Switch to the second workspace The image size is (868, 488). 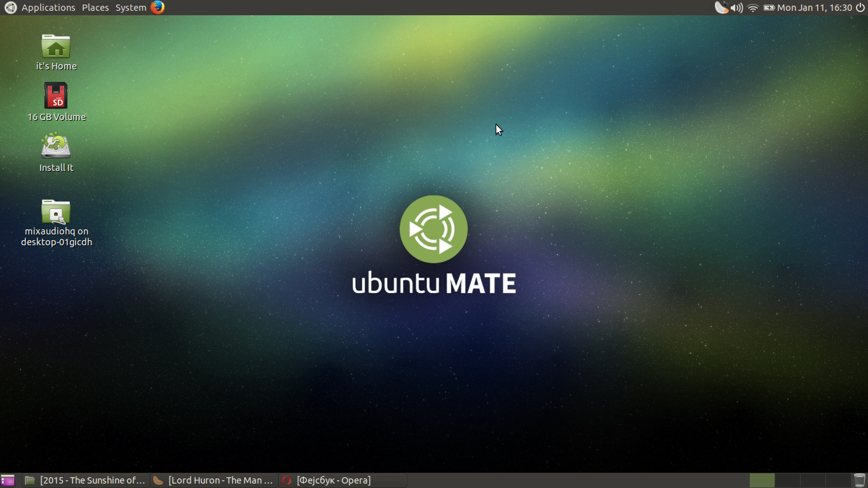788,480
